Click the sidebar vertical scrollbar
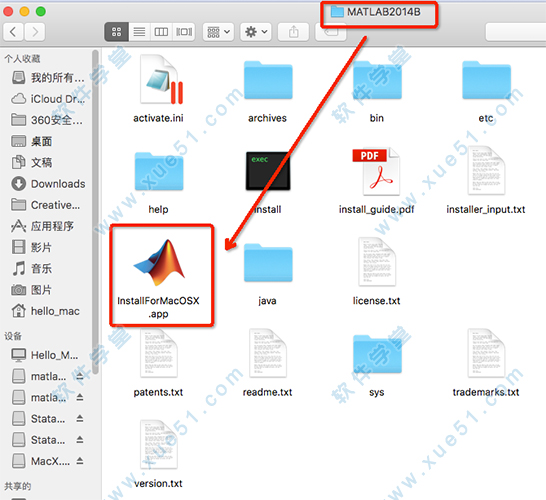 [95, 213]
